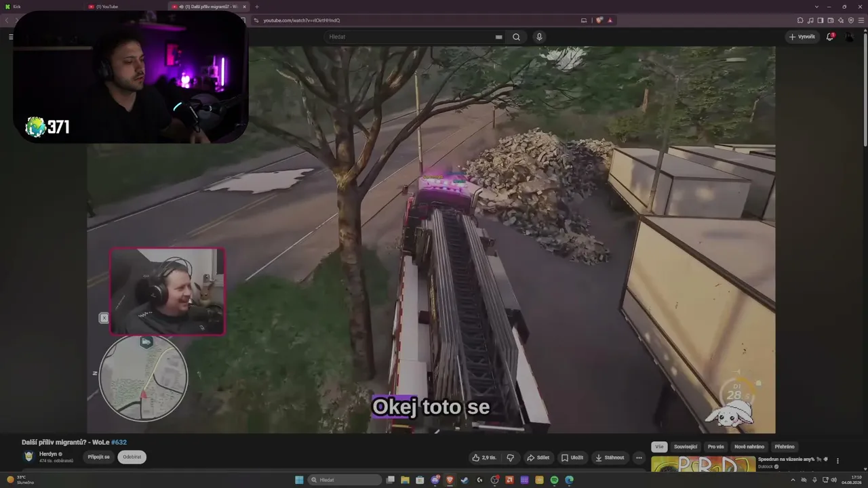The height and width of the screenshot is (488, 868).
Task: Like the video with thumbs up
Action: tap(484, 457)
